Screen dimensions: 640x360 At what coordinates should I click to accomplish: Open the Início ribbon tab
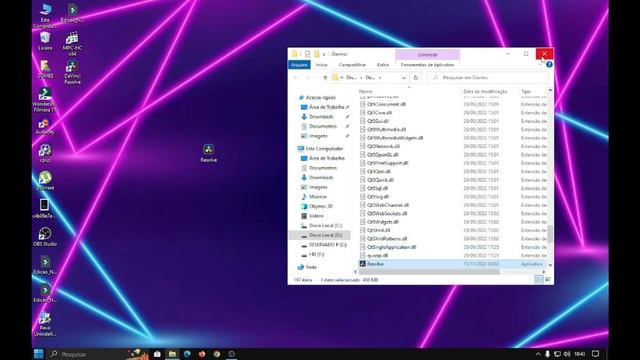click(322, 65)
